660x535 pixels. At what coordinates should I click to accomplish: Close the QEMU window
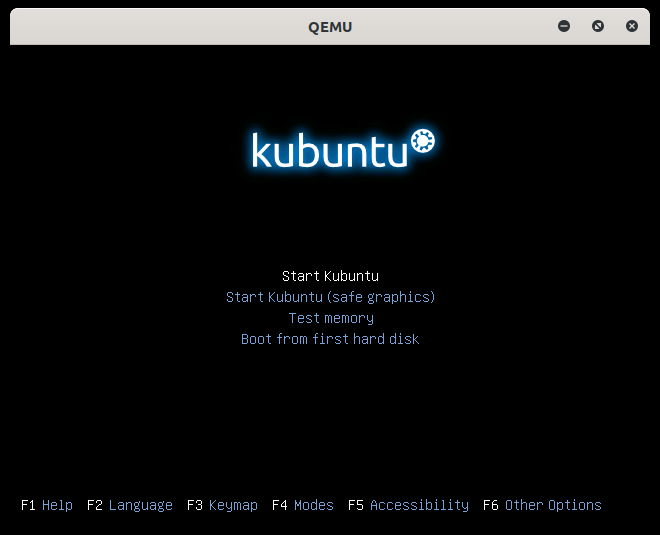coord(632,26)
